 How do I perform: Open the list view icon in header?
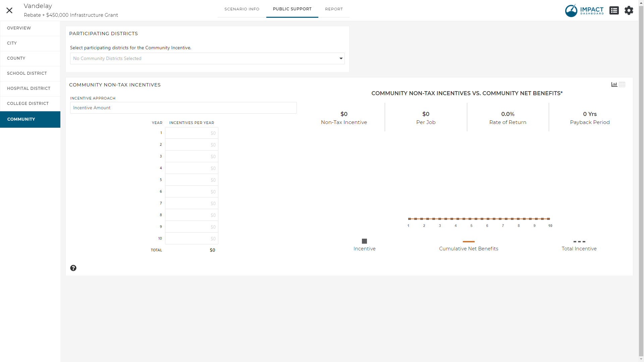click(614, 10)
